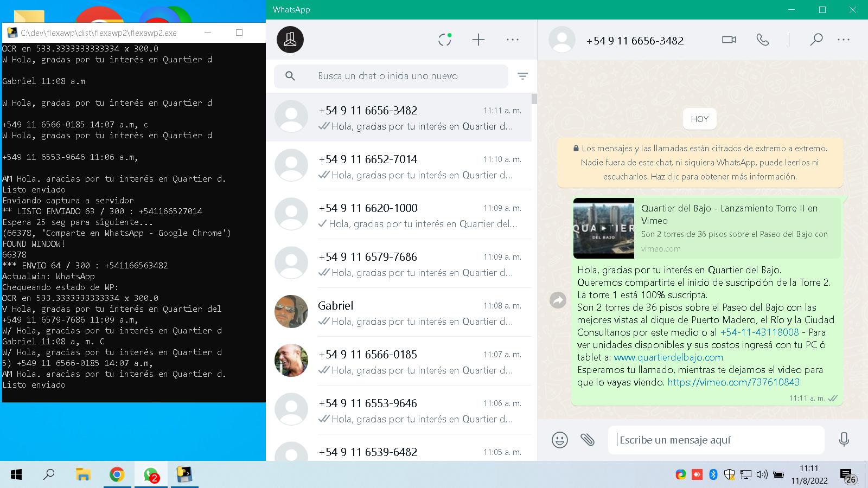Open the emoji picker
The width and height of the screenshot is (868, 488).
[559, 440]
